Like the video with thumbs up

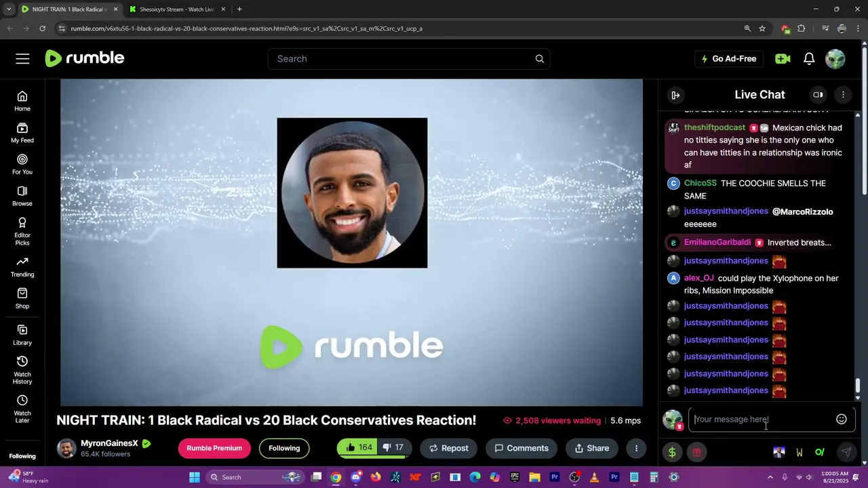359,448
